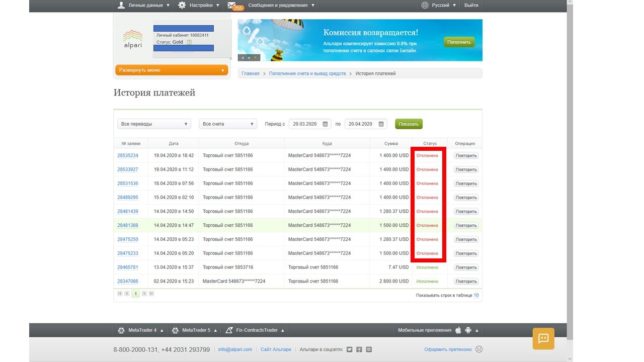Open the Все счета dropdown
The image size is (644, 362).
pyautogui.click(x=228, y=124)
